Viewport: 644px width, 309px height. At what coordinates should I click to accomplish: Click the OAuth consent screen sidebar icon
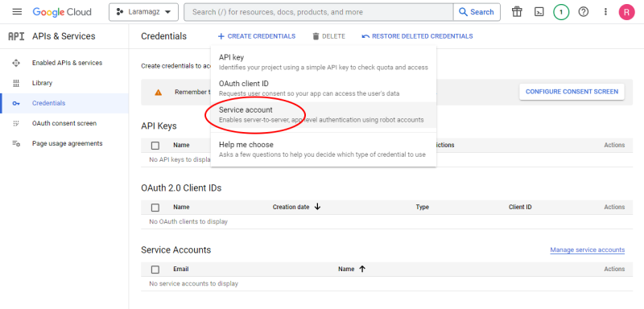(16, 123)
